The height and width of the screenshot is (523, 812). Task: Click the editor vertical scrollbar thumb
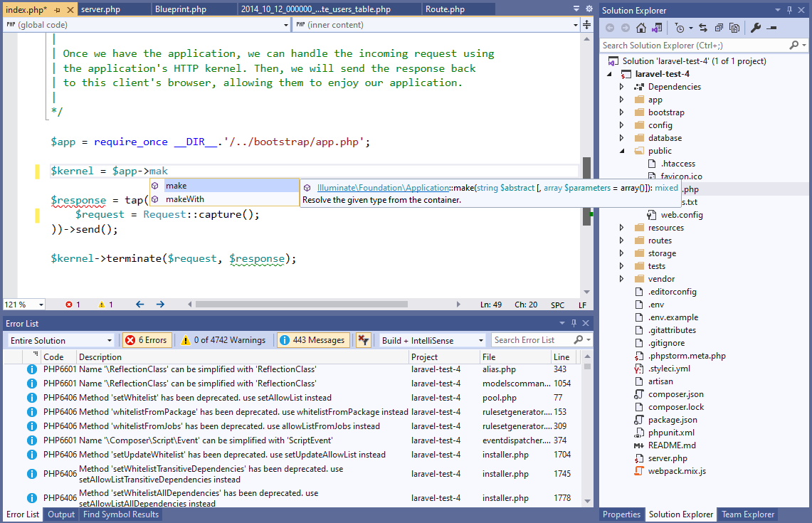click(x=586, y=191)
